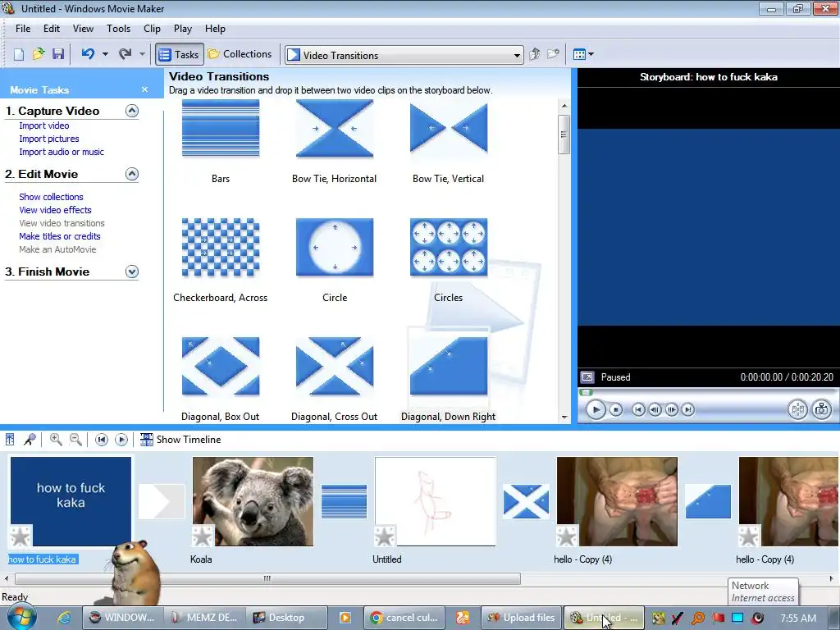The image size is (840, 630).
Task: Open the Video Transitions collection dropdown
Action: coord(517,55)
